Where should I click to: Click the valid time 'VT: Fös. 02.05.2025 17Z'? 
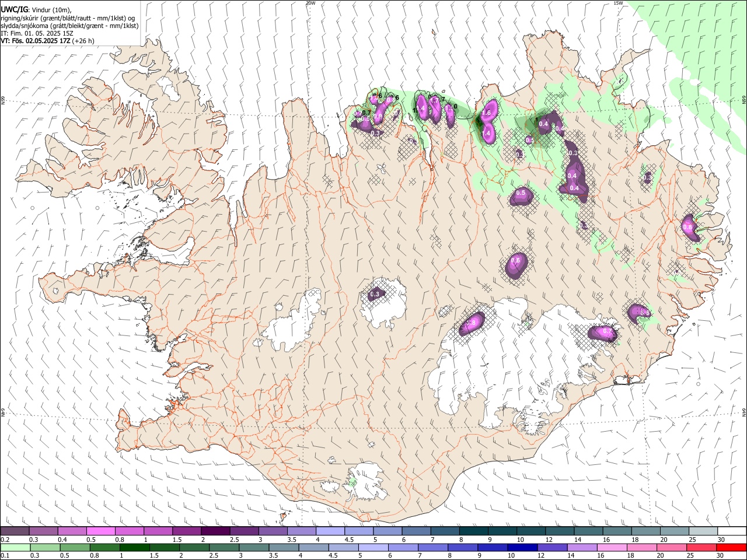pos(36,41)
